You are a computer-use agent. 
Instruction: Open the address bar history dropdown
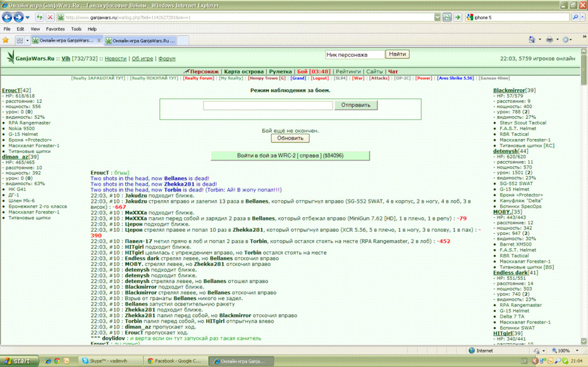click(438, 17)
